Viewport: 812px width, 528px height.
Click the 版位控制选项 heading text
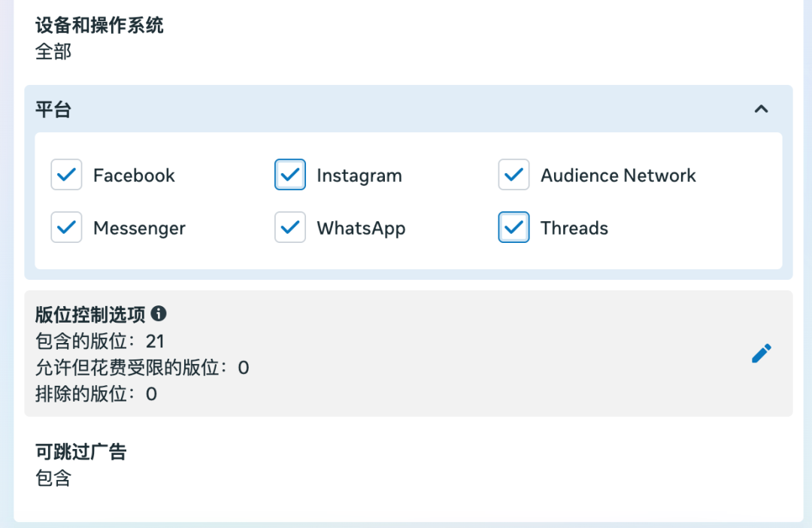[91, 314]
